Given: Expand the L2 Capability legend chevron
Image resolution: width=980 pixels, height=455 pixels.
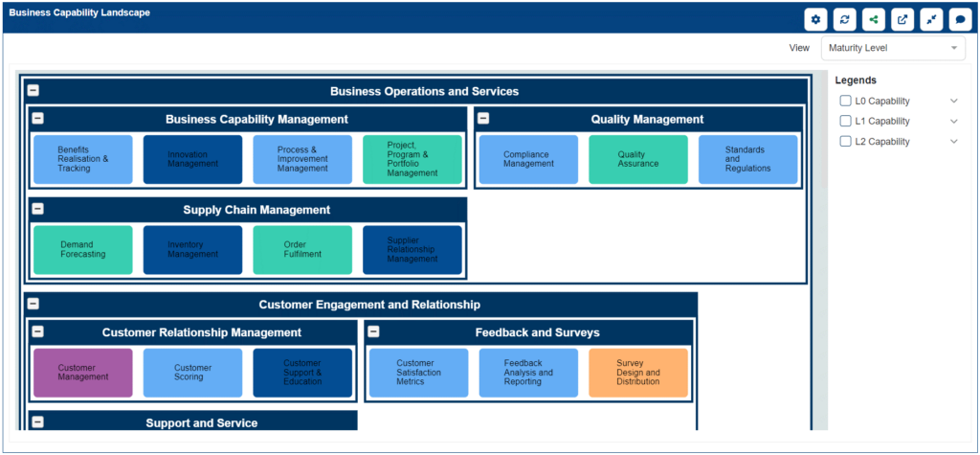Looking at the screenshot, I should coord(954,142).
